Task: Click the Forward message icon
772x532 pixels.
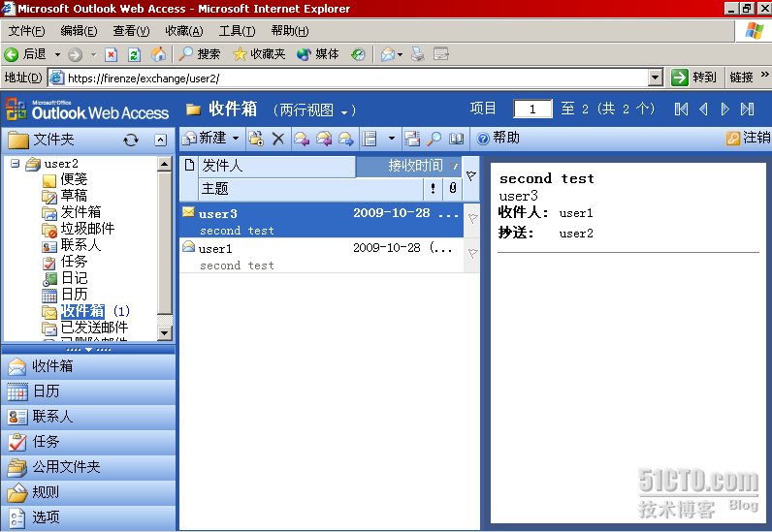Action: 346,139
